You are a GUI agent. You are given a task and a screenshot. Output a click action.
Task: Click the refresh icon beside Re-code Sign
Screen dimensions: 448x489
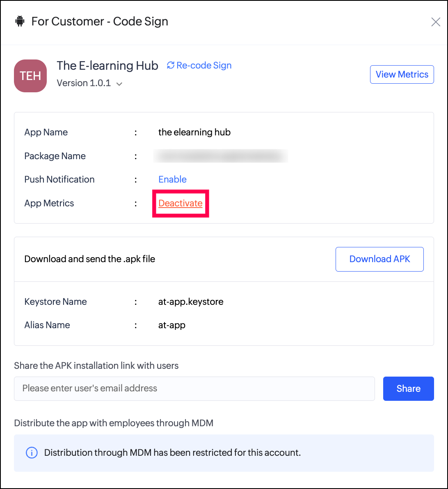pyautogui.click(x=171, y=65)
